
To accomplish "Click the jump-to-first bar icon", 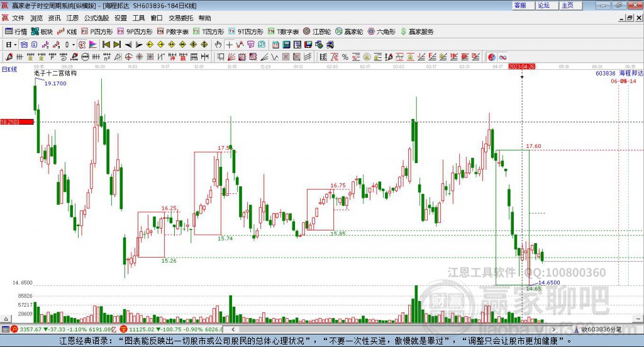I will (x=106, y=45).
